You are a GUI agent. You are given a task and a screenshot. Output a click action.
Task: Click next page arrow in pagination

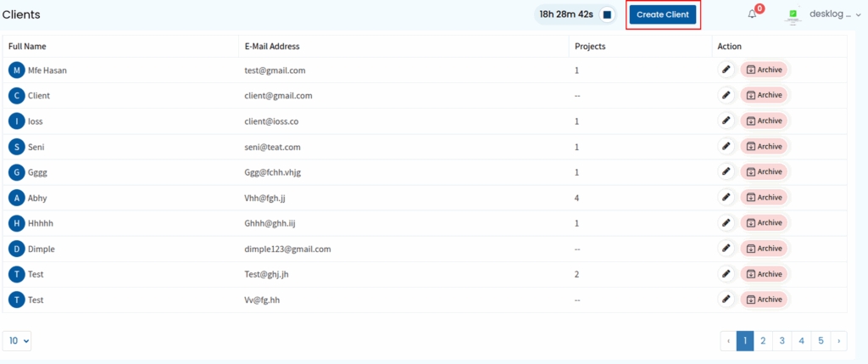[x=838, y=340]
